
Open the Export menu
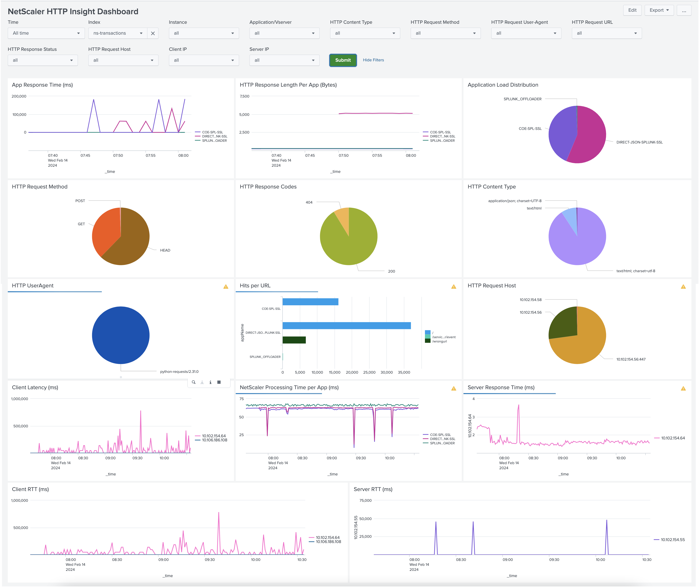pyautogui.click(x=659, y=10)
